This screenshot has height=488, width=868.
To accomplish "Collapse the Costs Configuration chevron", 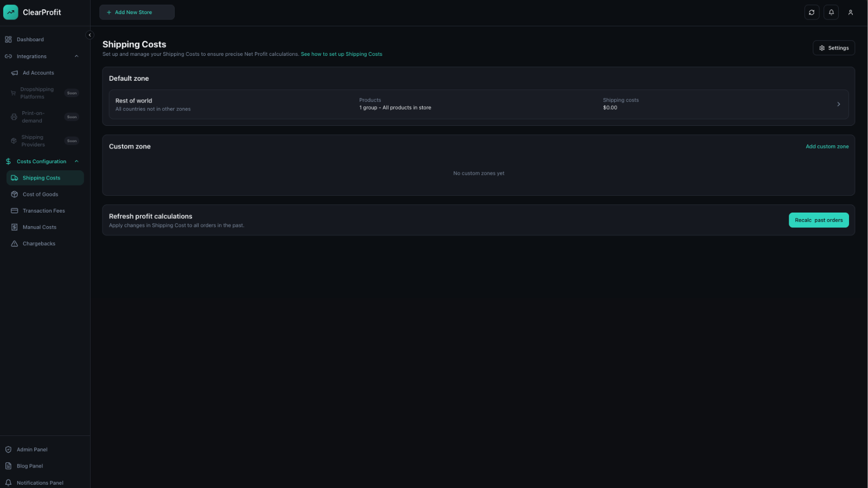I will [76, 162].
